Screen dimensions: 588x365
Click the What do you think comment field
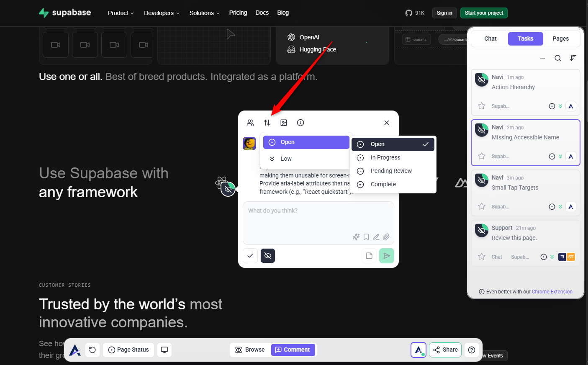tap(318, 217)
